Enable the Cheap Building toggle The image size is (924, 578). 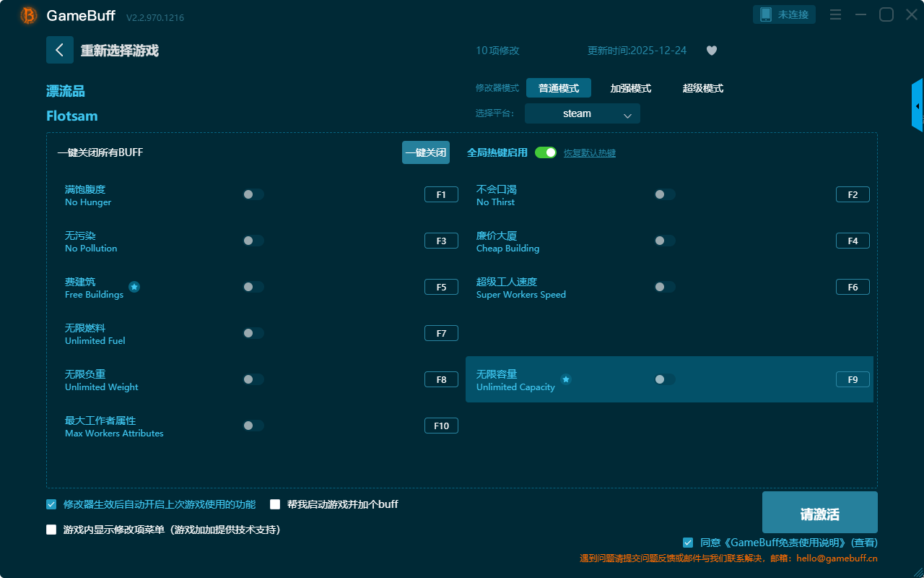pyautogui.click(x=664, y=241)
